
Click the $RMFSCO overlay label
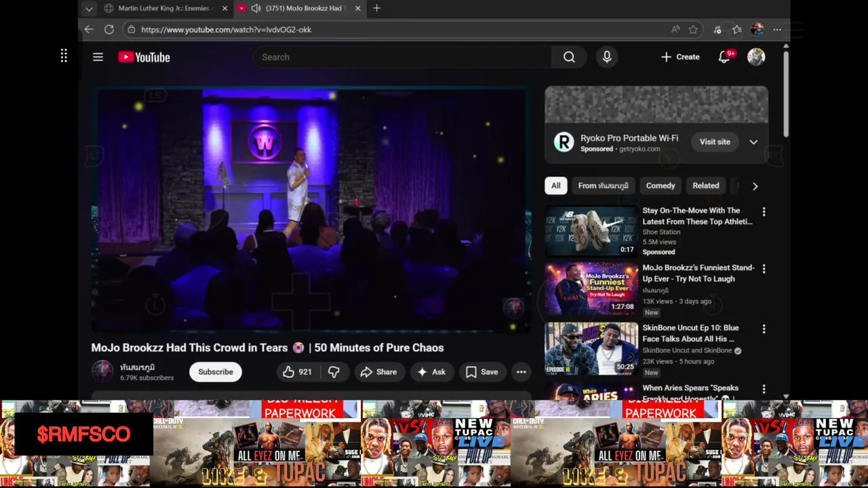click(x=83, y=434)
